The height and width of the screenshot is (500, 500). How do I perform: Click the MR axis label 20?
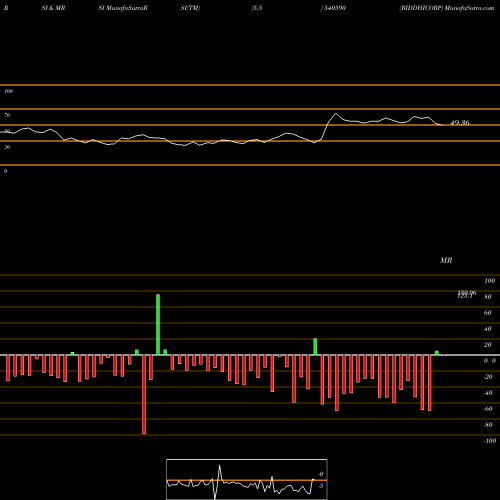(488, 345)
